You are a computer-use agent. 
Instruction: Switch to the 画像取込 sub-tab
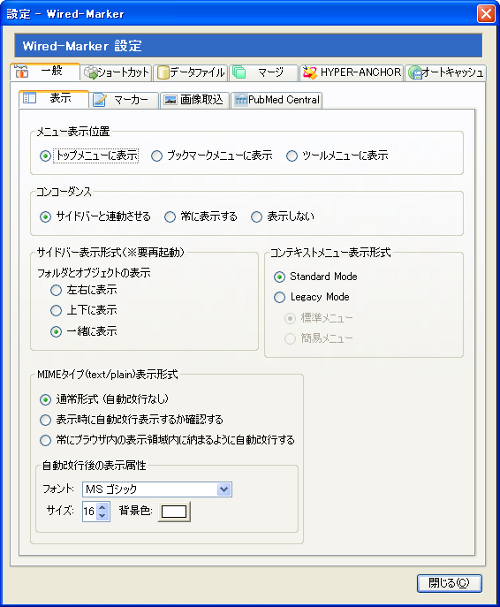(x=195, y=100)
